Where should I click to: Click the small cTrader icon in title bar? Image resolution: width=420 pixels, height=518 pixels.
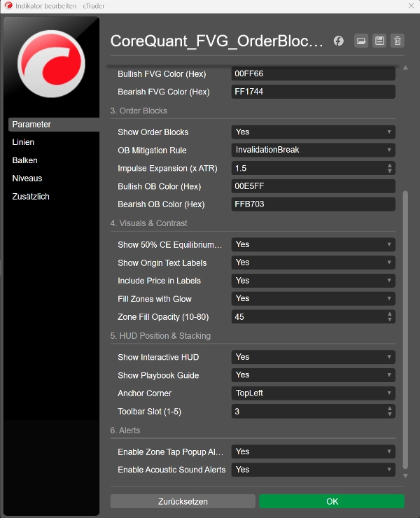pos(8,6)
